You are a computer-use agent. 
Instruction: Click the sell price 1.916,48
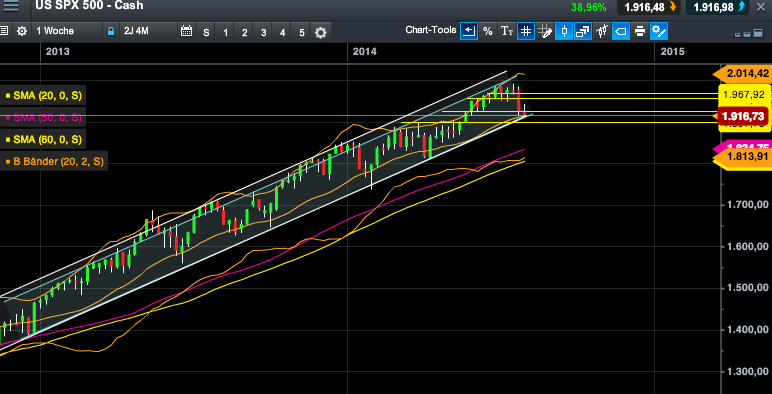pos(649,7)
